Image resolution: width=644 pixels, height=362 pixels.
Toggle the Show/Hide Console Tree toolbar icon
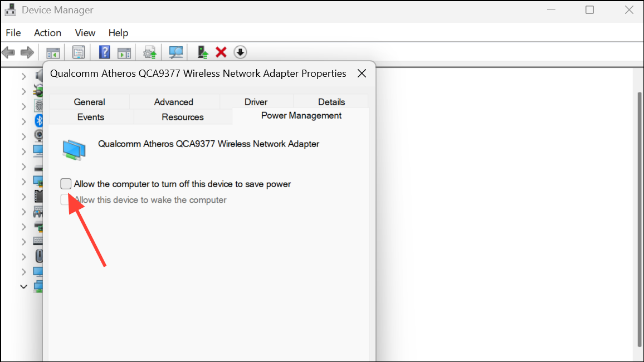click(x=53, y=52)
